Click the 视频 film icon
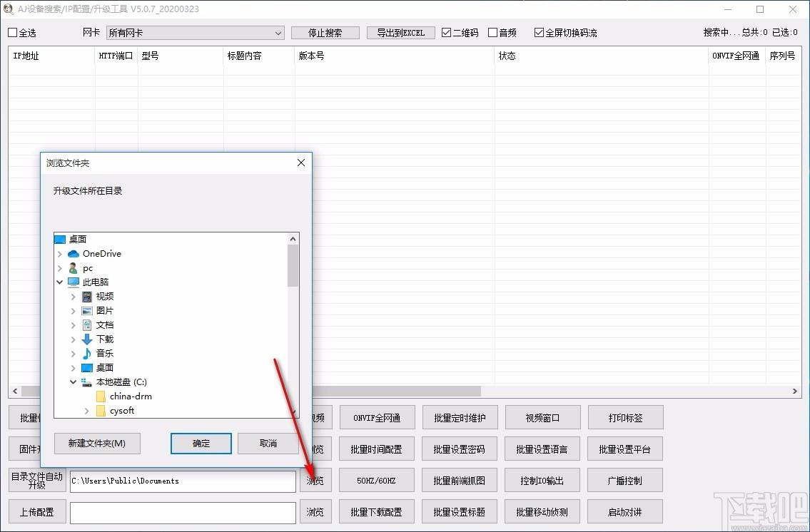810x532 pixels. [x=87, y=296]
